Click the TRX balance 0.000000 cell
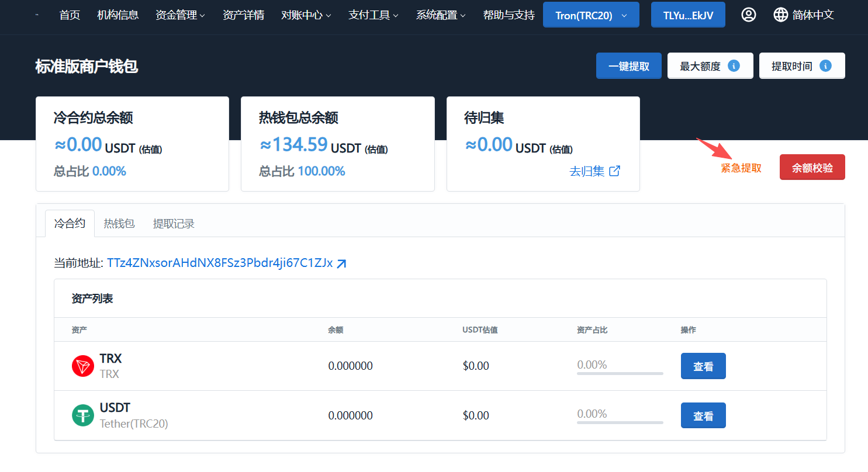The image size is (868, 472). (x=350, y=366)
